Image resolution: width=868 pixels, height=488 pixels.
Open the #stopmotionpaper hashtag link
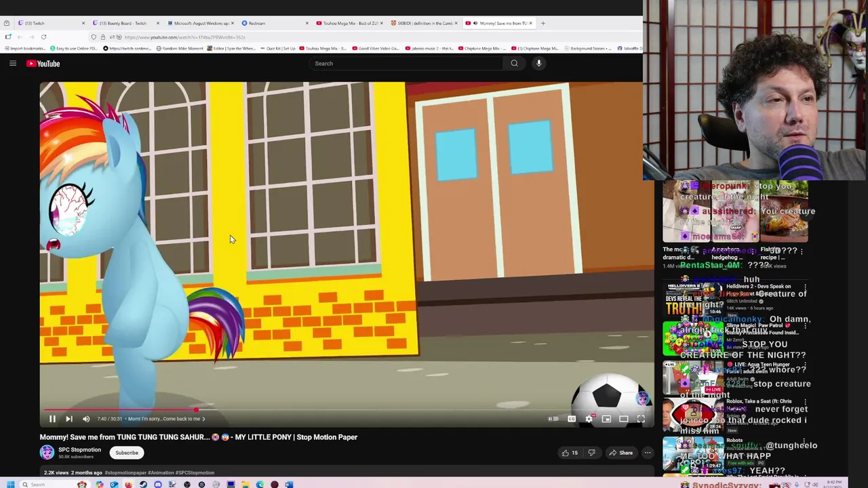pos(125,472)
